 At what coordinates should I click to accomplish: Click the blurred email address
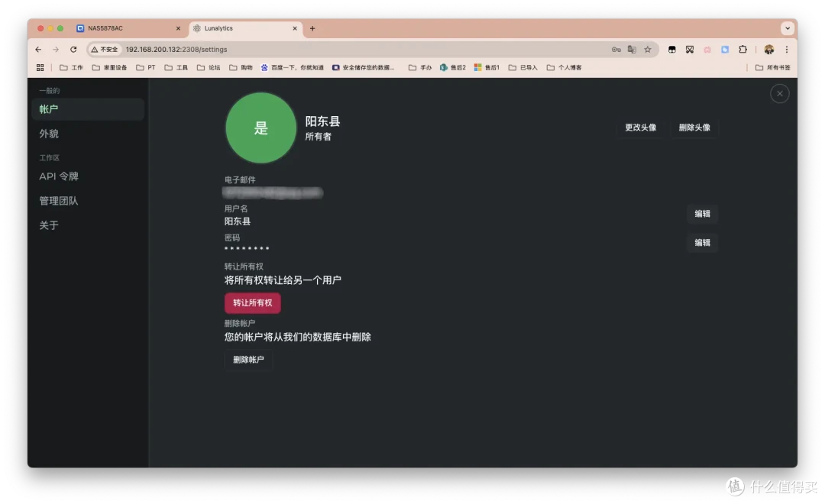point(273,192)
